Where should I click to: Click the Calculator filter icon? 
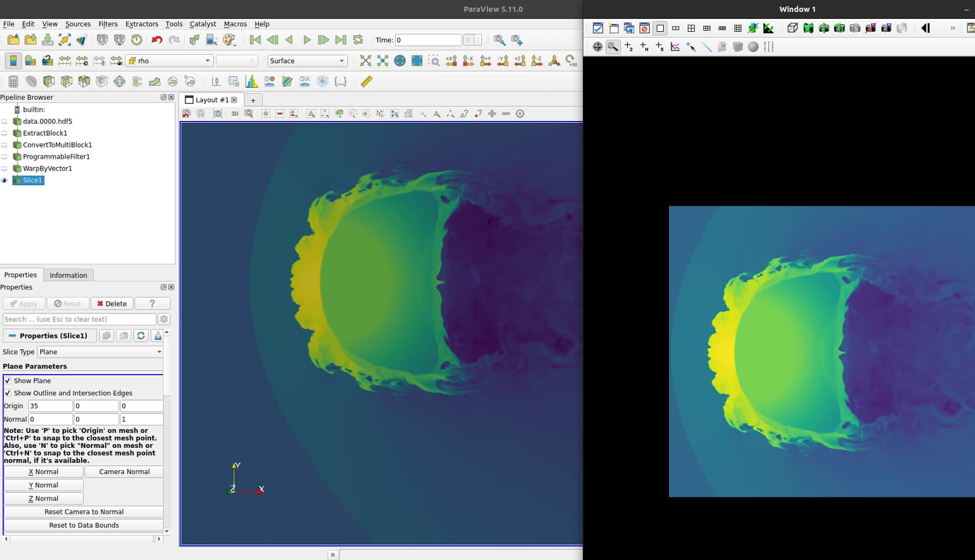click(x=13, y=81)
